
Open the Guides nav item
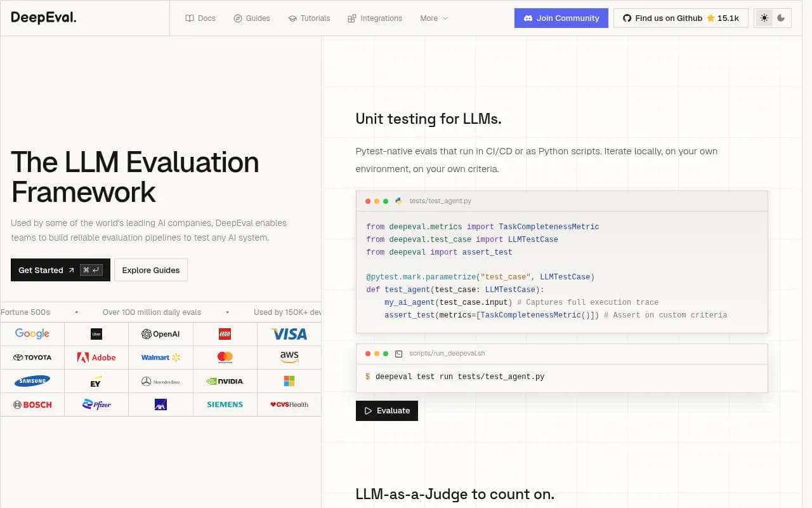pos(252,18)
